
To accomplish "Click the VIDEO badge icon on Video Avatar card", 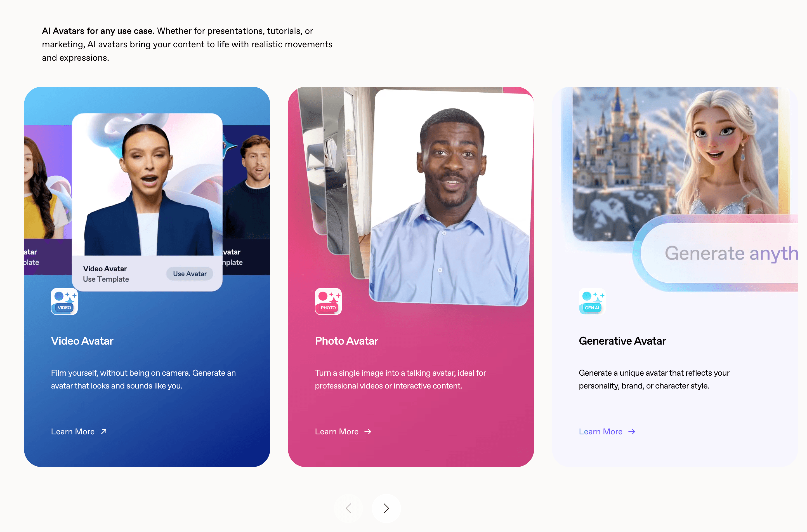I will (64, 301).
